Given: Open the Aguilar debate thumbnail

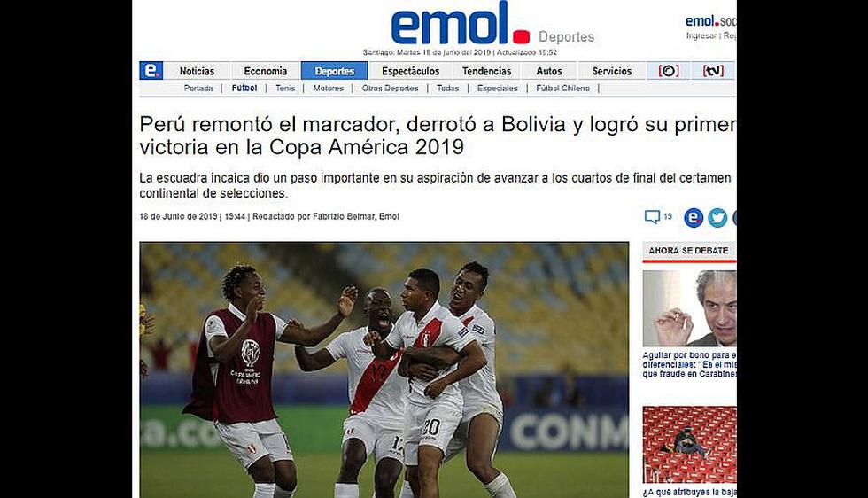Looking at the screenshot, I should coord(689,308).
